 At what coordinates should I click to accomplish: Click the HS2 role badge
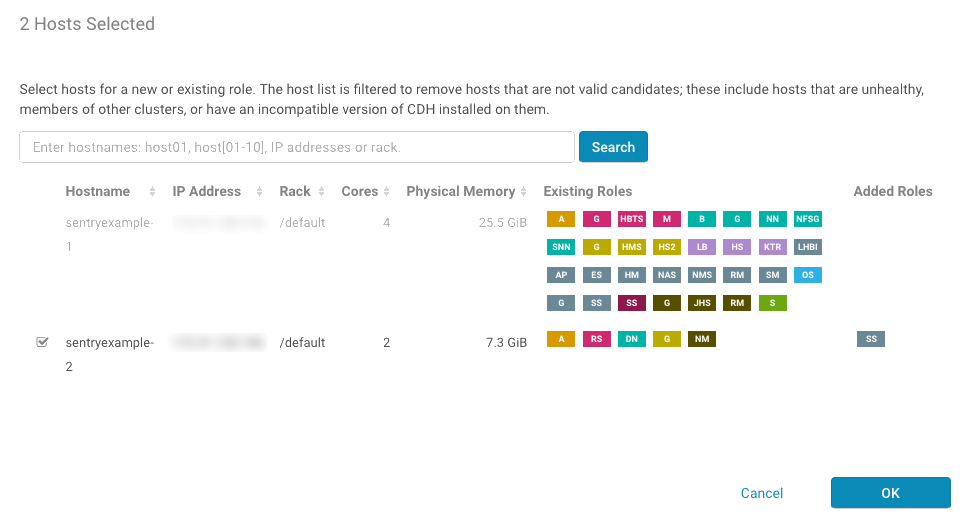click(666, 247)
